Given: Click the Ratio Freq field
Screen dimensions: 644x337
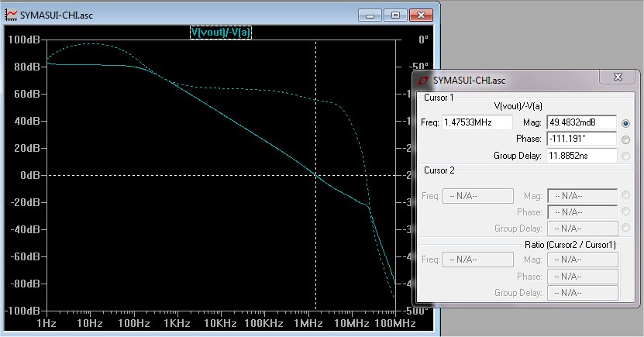Looking at the screenshot, I should (477, 260).
